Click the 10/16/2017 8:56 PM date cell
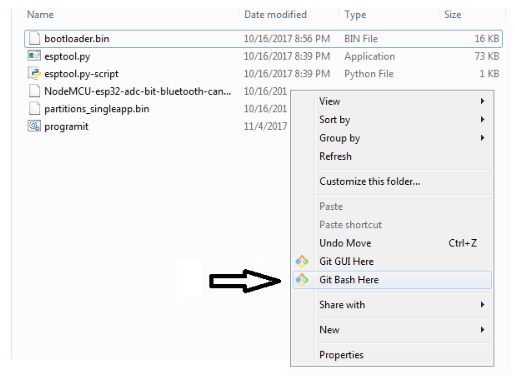 point(287,39)
